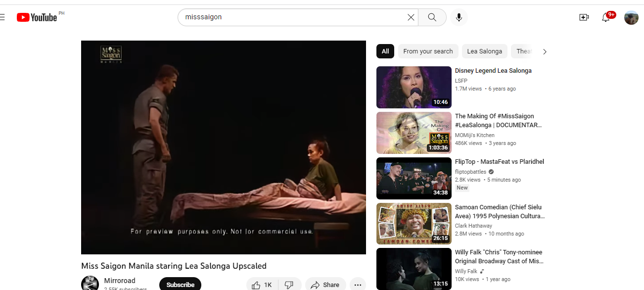Open Disney Legend Lea Salonga title
Screen dimensions: 644x290
[x=493, y=71]
